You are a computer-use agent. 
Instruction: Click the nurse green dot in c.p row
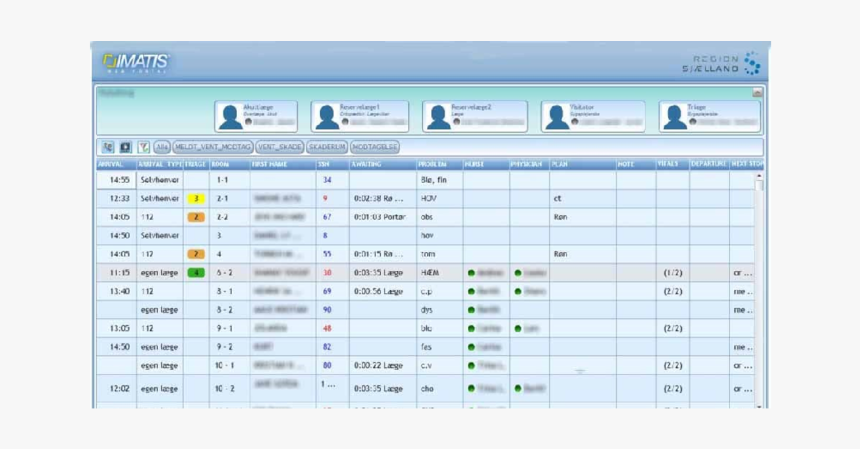point(471,292)
